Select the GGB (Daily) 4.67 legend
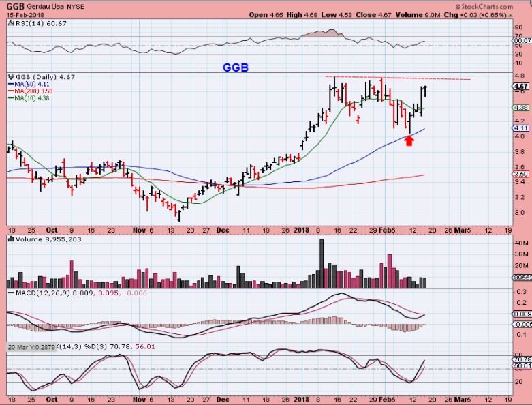 tap(46, 77)
